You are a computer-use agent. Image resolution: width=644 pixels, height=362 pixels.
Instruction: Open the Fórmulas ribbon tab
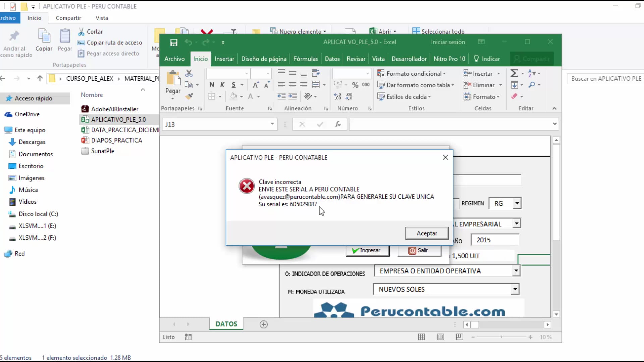(x=306, y=59)
